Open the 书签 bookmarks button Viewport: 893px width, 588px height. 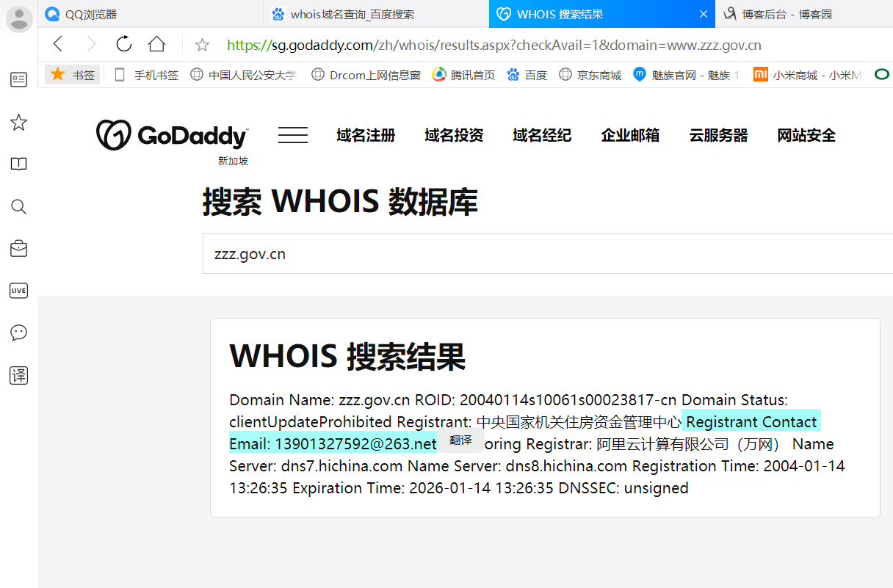tap(73, 74)
